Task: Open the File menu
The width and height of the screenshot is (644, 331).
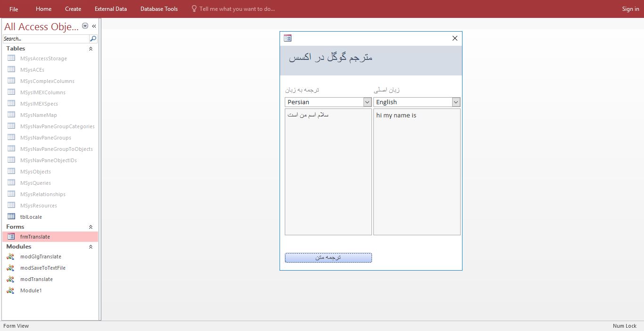Action: point(14,9)
